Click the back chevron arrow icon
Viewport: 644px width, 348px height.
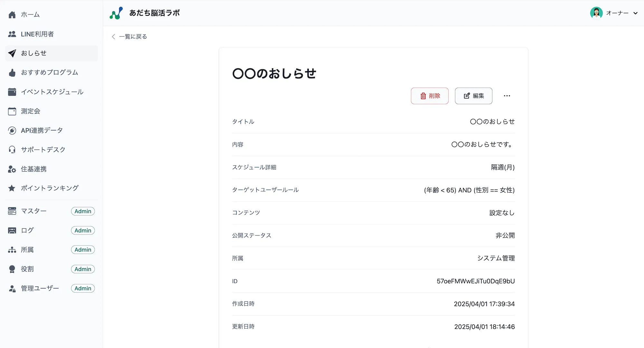(x=113, y=37)
